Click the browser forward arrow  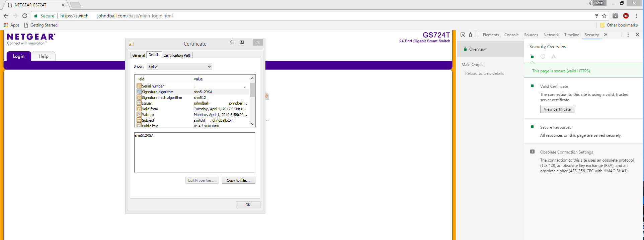tap(15, 16)
